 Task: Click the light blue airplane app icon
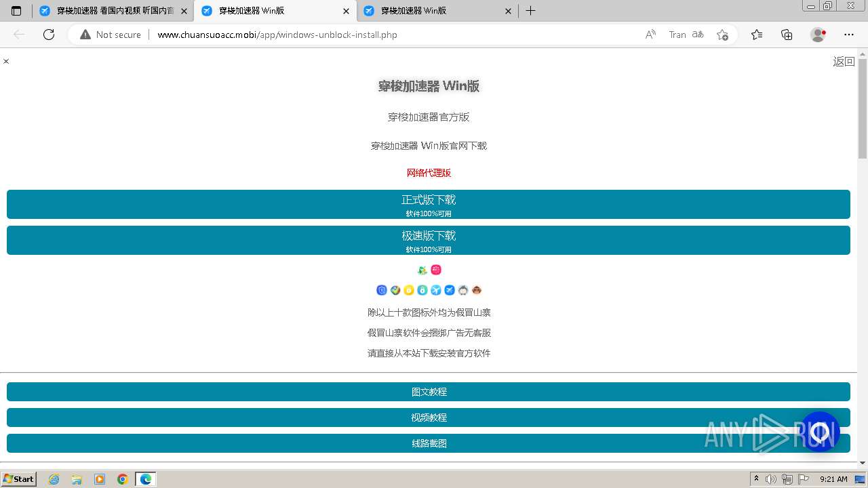[x=436, y=290]
